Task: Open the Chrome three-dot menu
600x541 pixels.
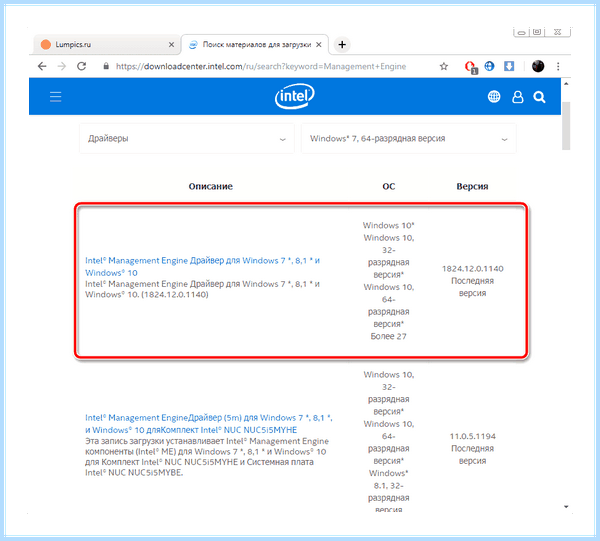Action: (x=558, y=67)
